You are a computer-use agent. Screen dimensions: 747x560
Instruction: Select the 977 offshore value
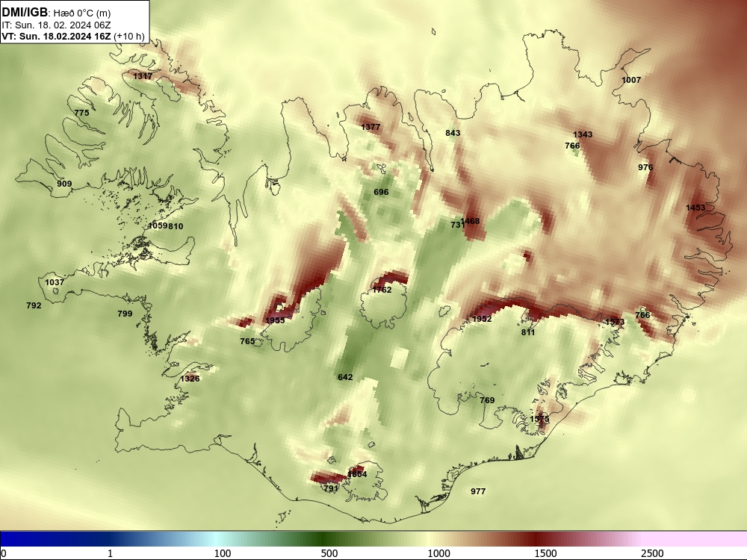click(478, 491)
